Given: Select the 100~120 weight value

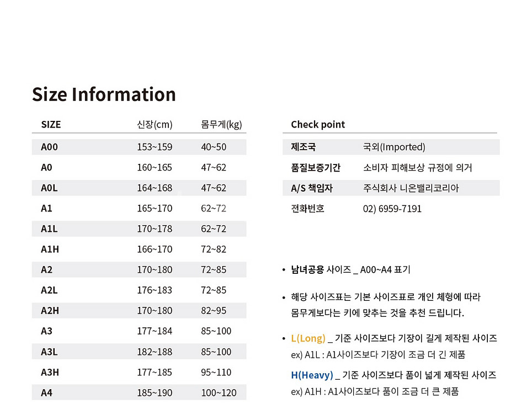Looking at the screenshot, I should point(219,392).
